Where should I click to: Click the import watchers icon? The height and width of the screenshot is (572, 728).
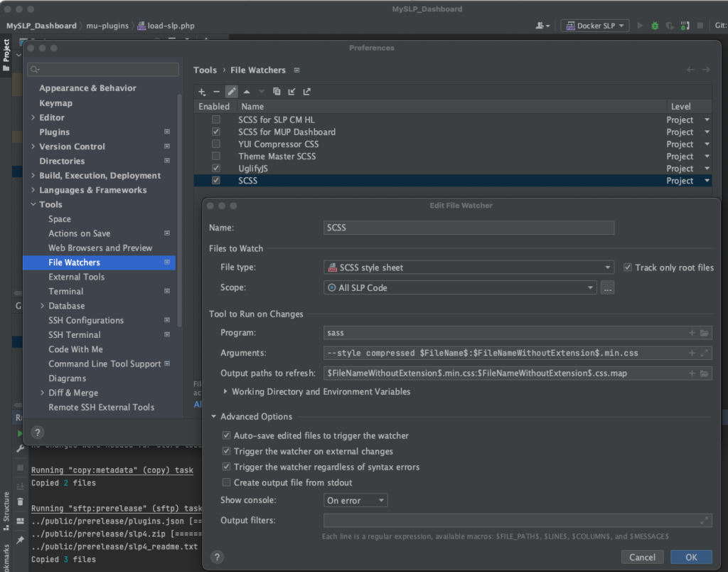coord(291,92)
